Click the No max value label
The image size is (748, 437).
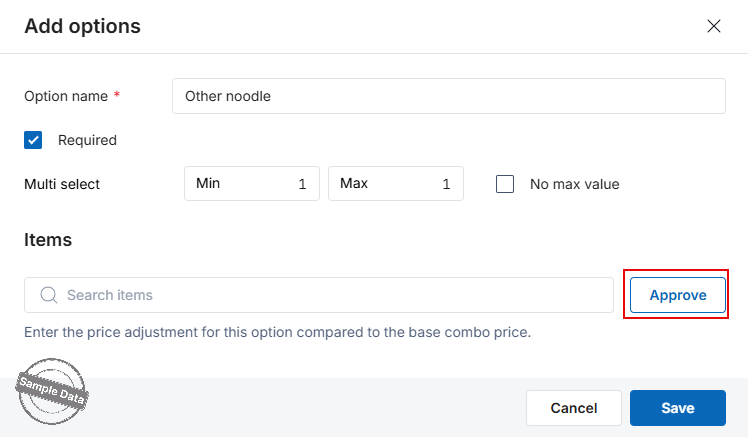click(x=574, y=184)
